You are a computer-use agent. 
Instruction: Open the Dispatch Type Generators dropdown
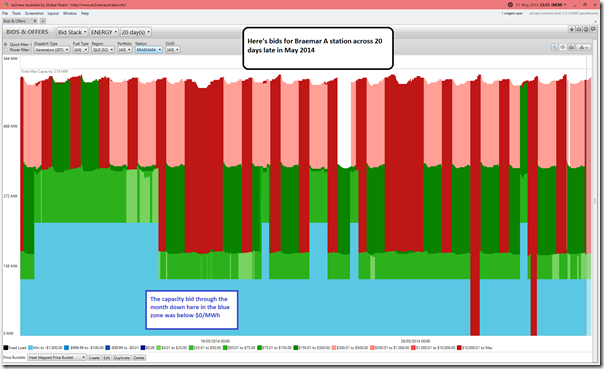pyautogui.click(x=52, y=50)
